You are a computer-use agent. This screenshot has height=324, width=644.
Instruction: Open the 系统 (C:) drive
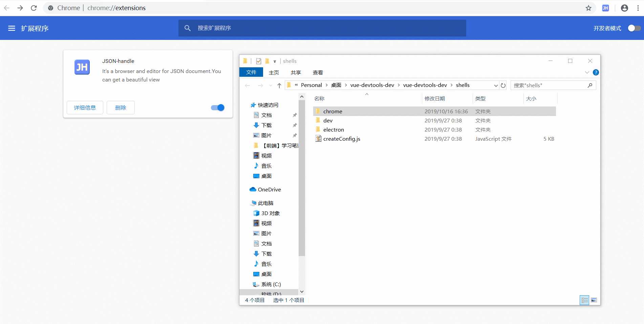(x=267, y=284)
